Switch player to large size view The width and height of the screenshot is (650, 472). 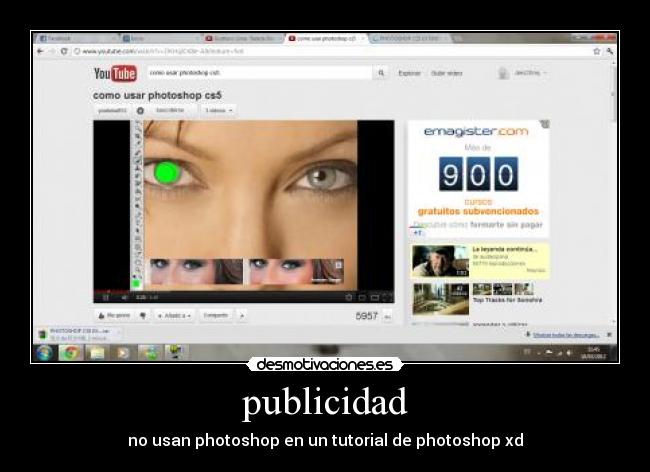click(x=375, y=297)
